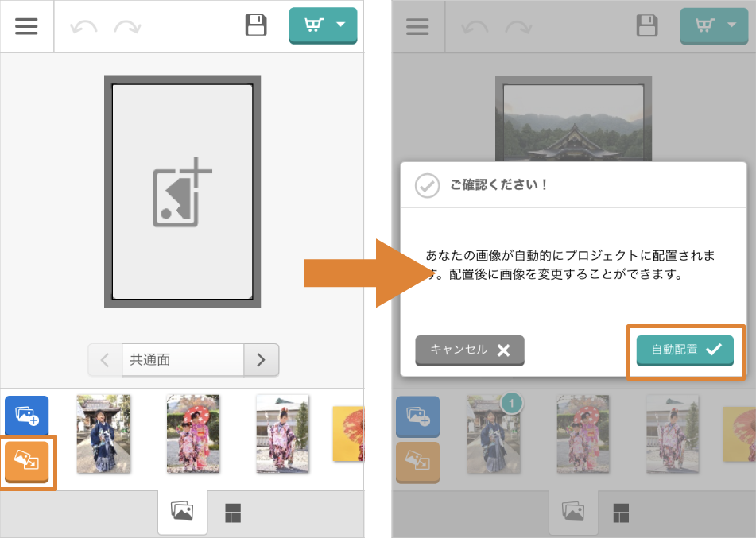
Task: Go to previous page arrow, left screen
Action: click(105, 360)
